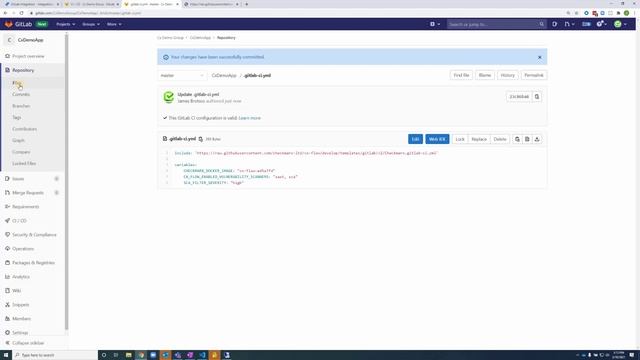Click the blue Edit button
640x360 pixels.
[415, 139]
